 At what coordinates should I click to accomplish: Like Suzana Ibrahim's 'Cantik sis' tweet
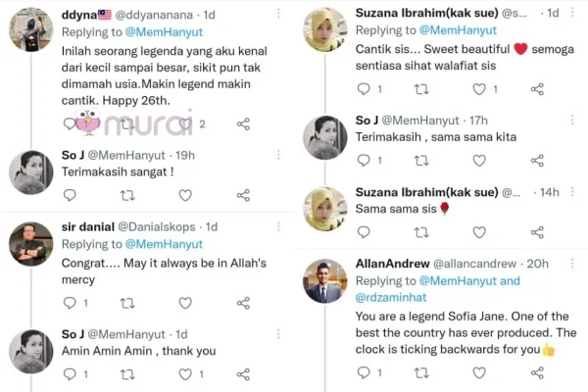478,89
